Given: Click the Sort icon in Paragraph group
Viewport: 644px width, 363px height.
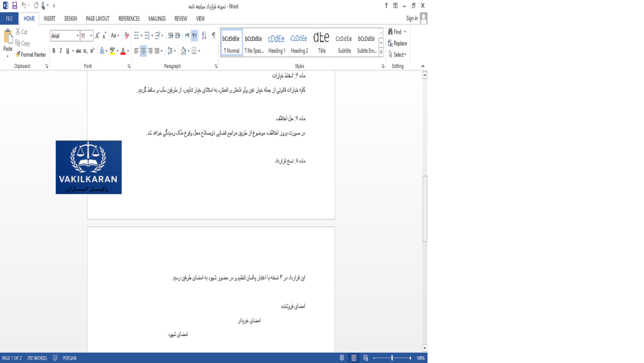Looking at the screenshot, I should click(x=204, y=36).
